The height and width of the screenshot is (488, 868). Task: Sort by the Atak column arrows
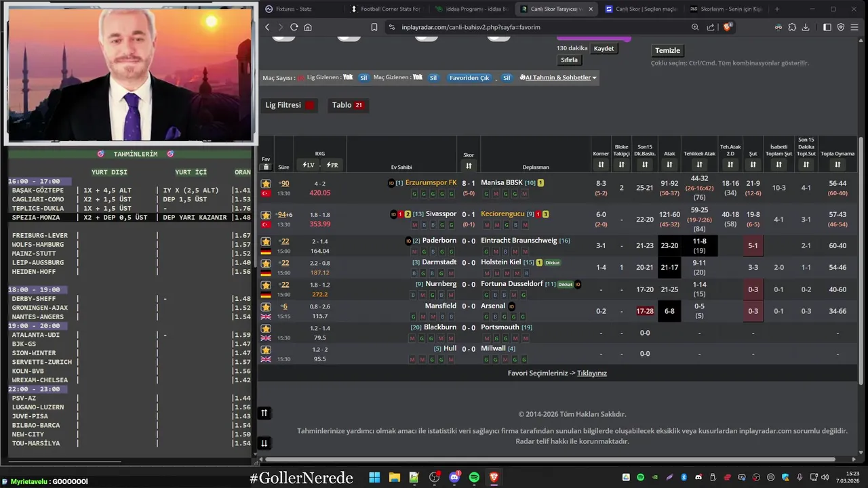coord(669,165)
